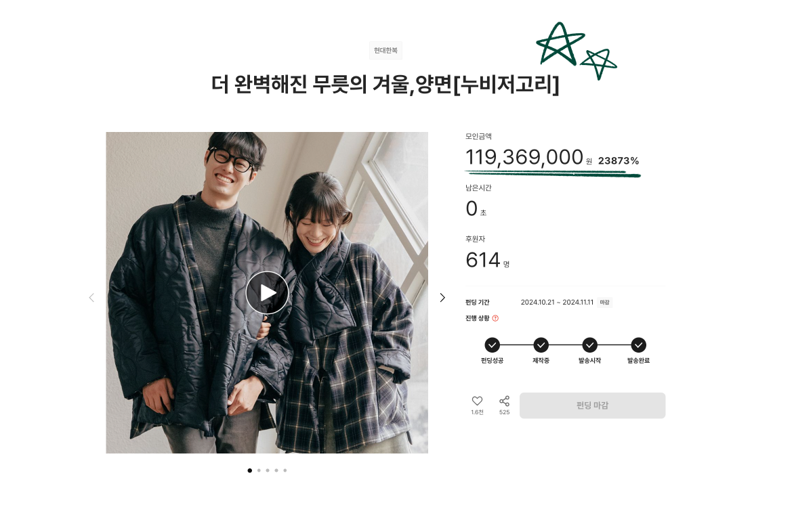
Task: Click the heart like icon
Action: tap(477, 401)
